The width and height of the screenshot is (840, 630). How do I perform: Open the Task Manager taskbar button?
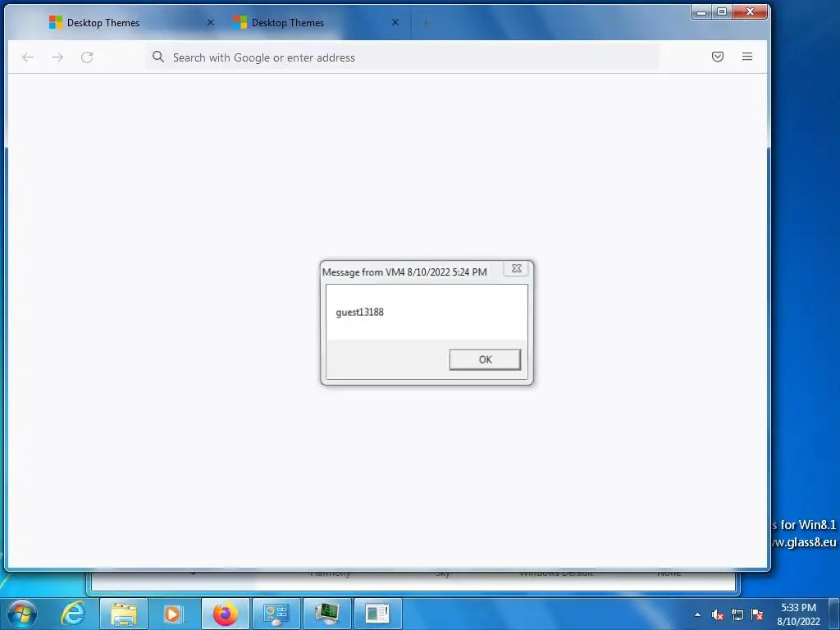[326, 614]
